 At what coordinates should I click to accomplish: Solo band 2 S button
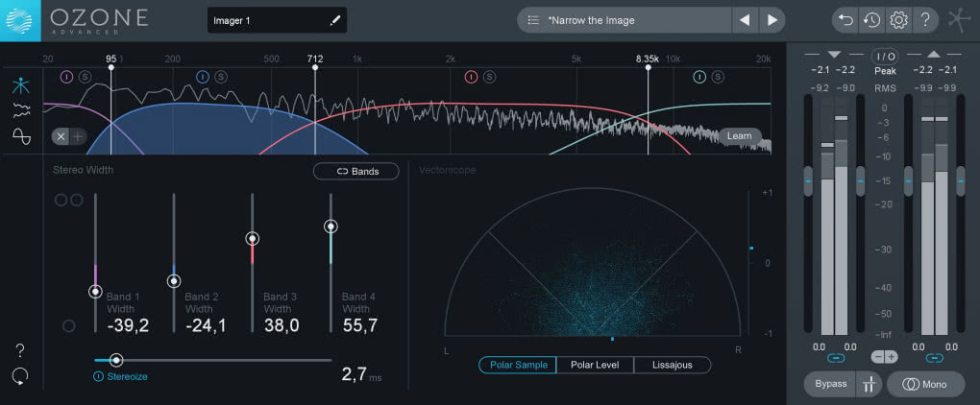(x=221, y=77)
